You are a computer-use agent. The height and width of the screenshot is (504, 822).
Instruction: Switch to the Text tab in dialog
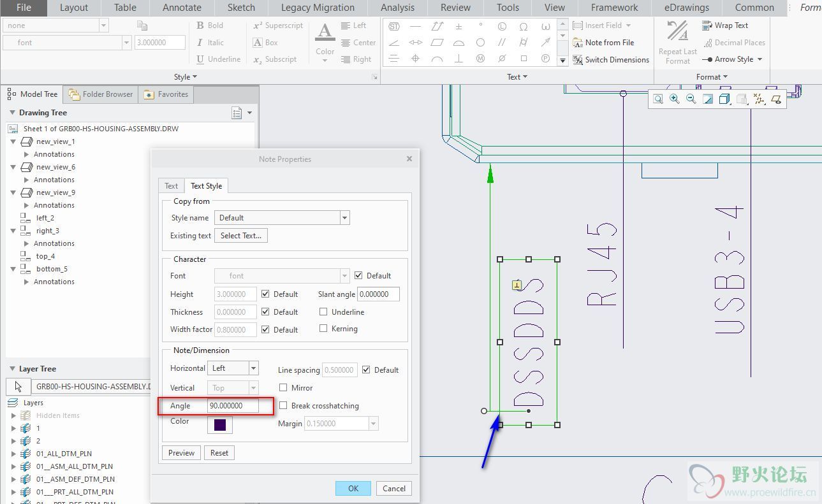pos(172,186)
